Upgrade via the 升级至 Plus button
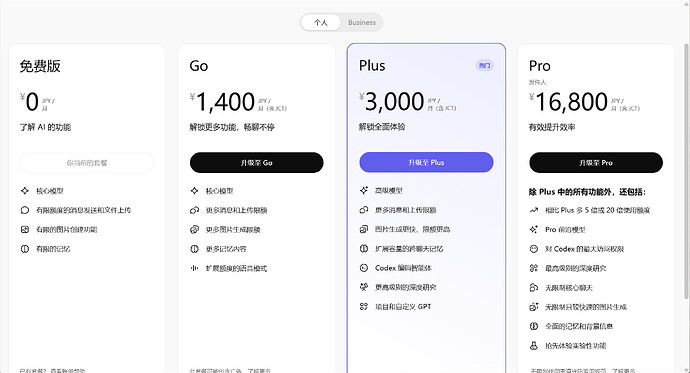 pos(426,162)
